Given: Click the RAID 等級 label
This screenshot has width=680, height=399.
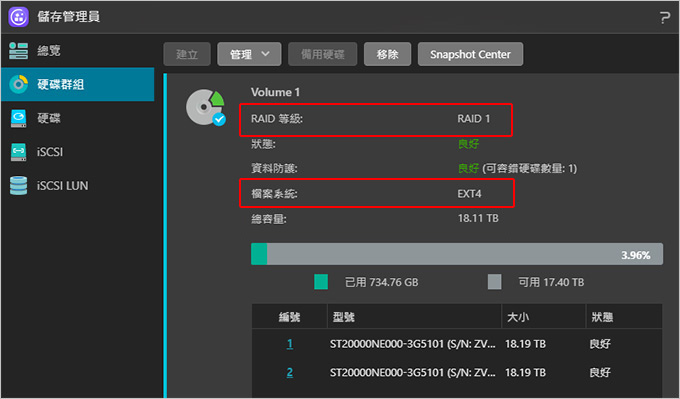Looking at the screenshot, I should 277,119.
